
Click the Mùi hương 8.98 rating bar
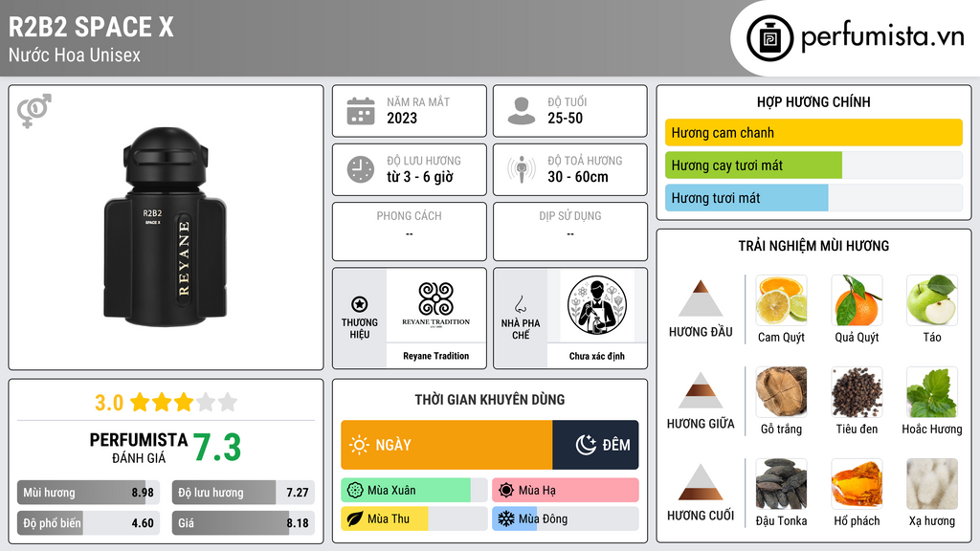tap(88, 493)
